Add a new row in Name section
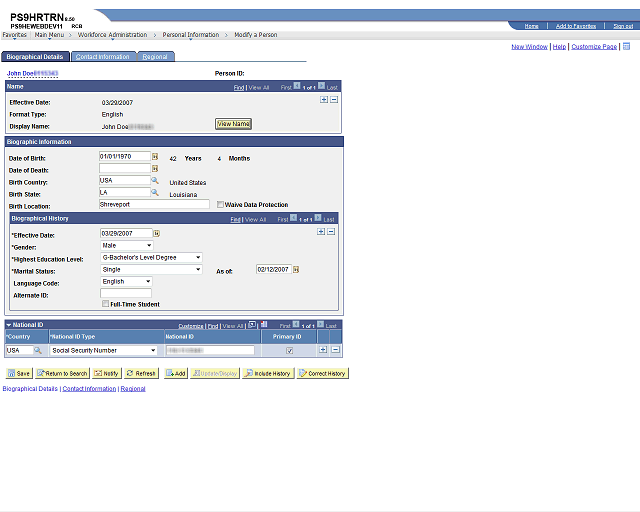 tap(324, 100)
